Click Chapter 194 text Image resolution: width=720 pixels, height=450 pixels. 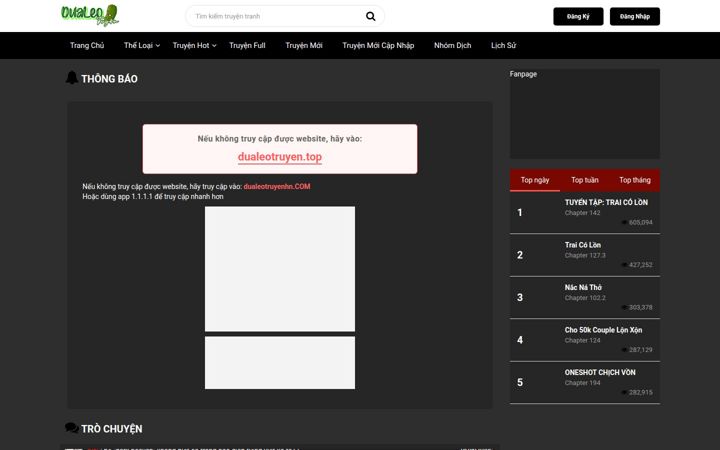(582, 383)
